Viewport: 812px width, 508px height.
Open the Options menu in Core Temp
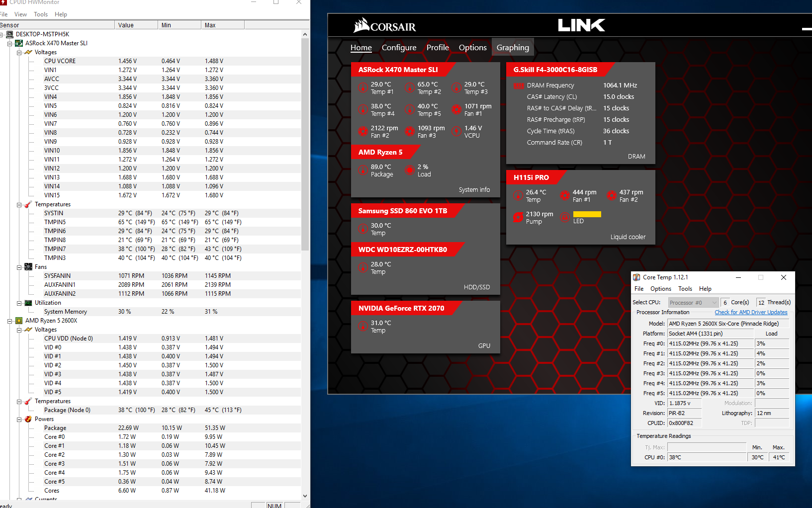point(661,289)
